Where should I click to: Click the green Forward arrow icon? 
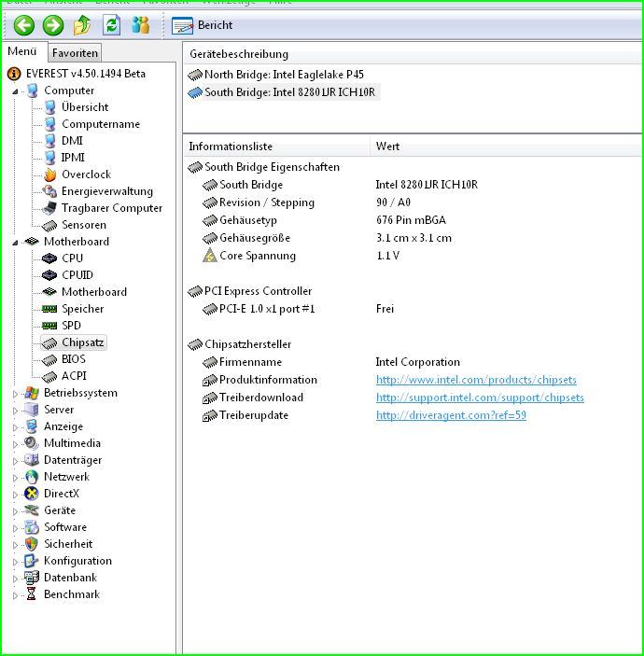coord(53,25)
